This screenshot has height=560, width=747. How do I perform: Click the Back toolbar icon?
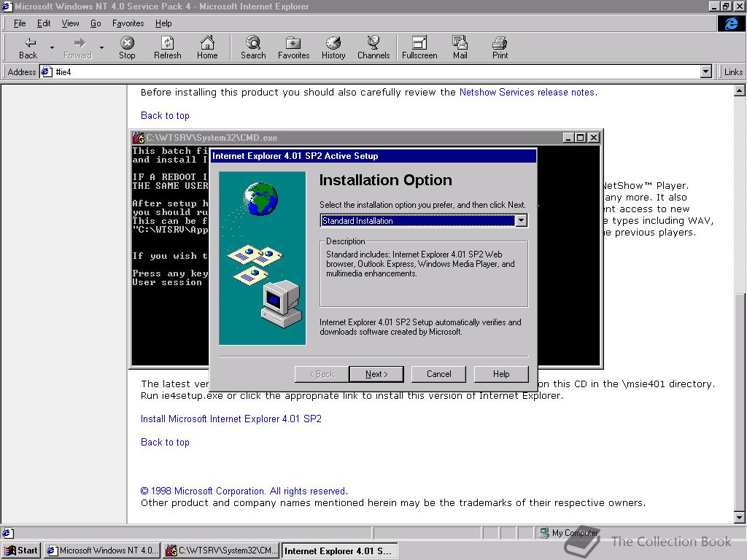tap(28, 47)
